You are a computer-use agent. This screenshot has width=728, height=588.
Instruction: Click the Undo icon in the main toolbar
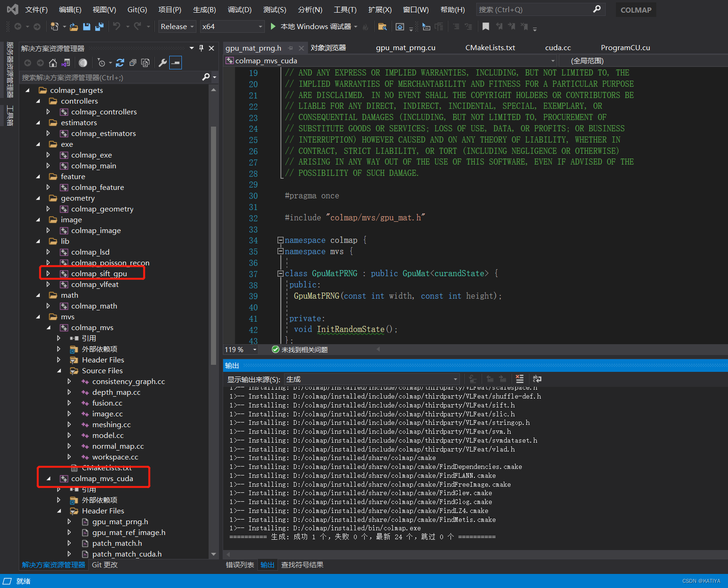[x=117, y=26]
